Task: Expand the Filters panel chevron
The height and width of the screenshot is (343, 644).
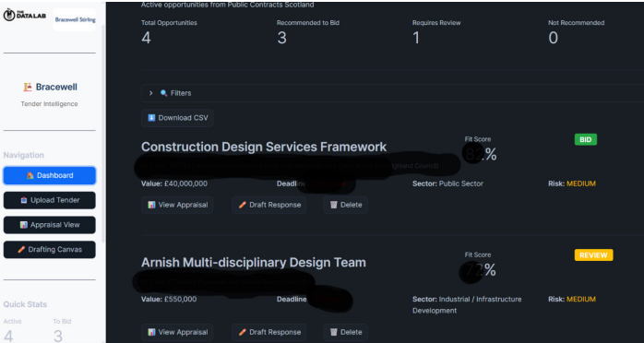Action: pyautogui.click(x=150, y=93)
